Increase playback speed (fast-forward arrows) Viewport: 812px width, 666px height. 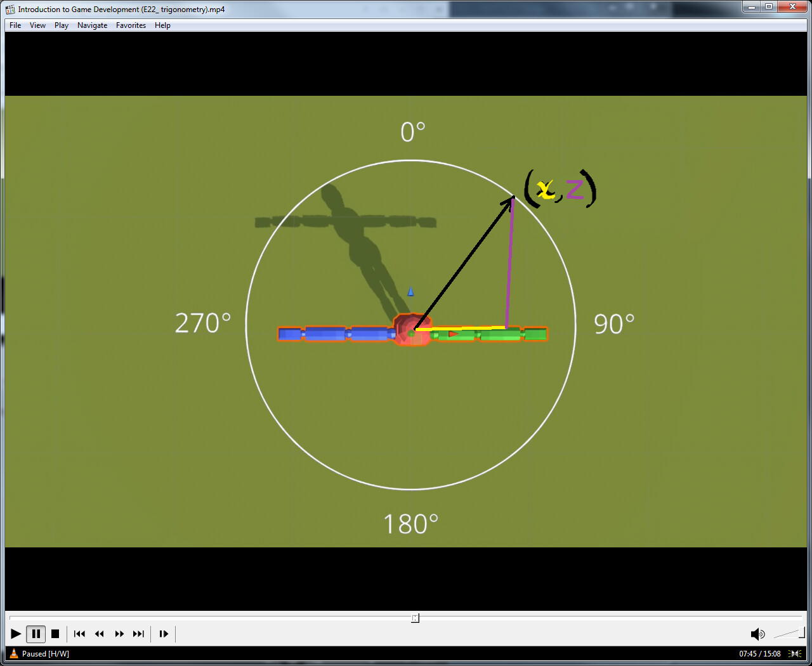119,634
